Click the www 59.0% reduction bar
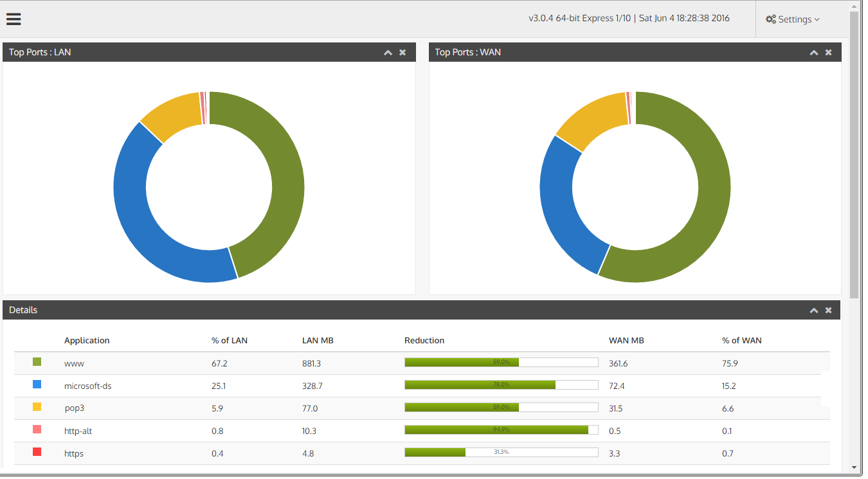The image size is (868, 479). pos(500,362)
